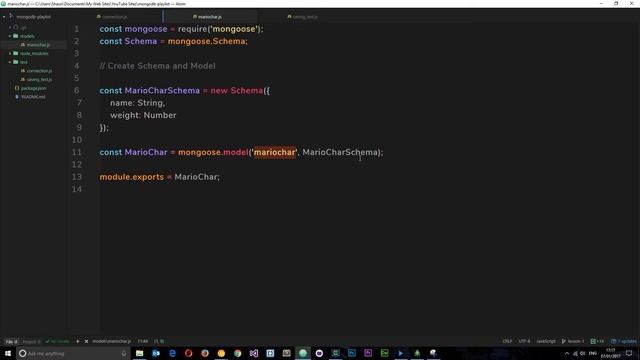Image resolution: width=640 pixels, height=360 pixels.
Task: Open Microsoft Edge from the taskbar
Action: (x=172, y=353)
